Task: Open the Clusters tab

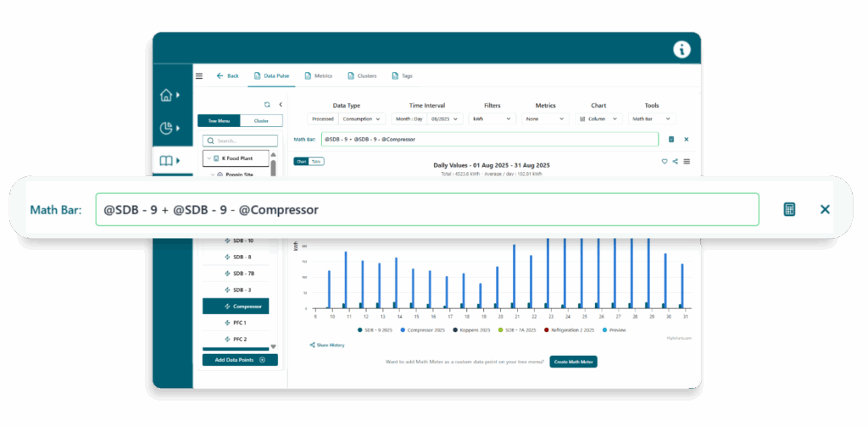Action: [x=362, y=76]
